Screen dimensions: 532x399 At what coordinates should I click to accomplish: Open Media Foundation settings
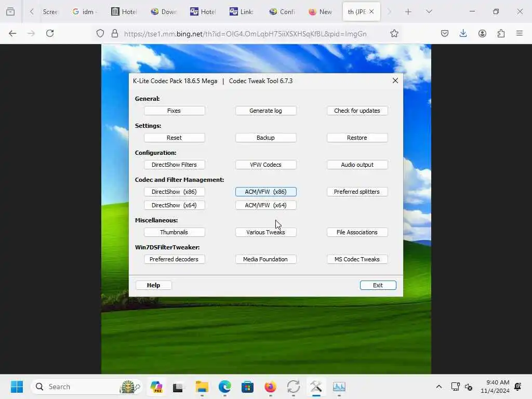[x=265, y=259]
